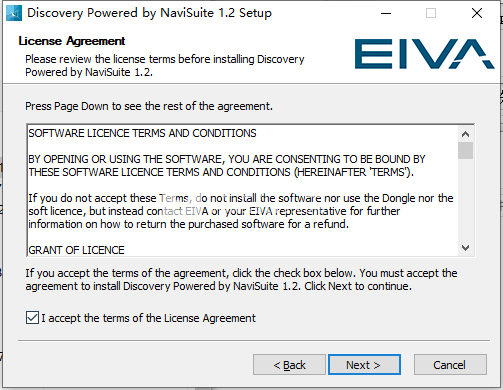Go to the previous step with Back
Image resolution: width=503 pixels, height=390 pixels.
[289, 365]
